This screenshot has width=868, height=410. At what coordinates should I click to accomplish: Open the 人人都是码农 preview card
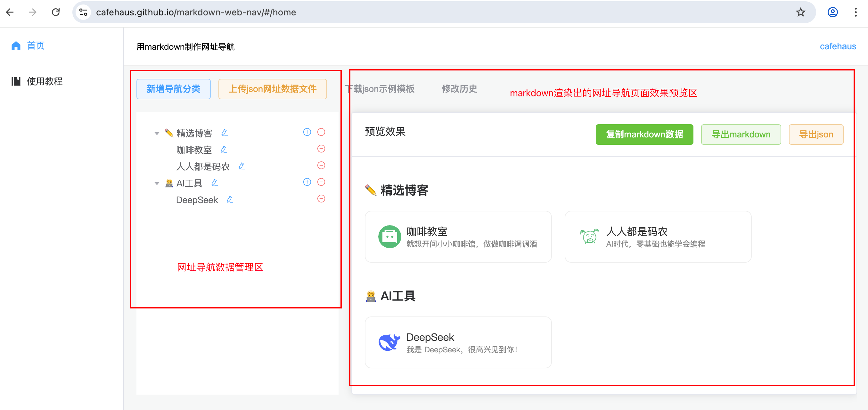(658, 237)
